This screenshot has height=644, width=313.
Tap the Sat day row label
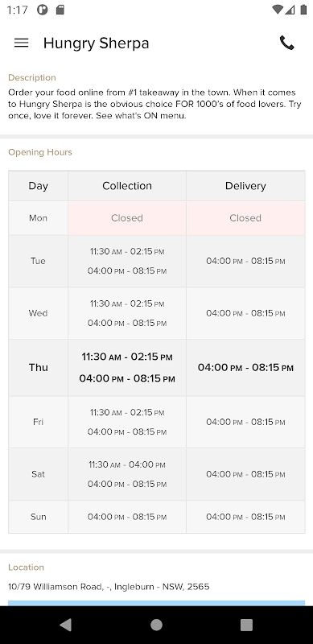point(38,474)
